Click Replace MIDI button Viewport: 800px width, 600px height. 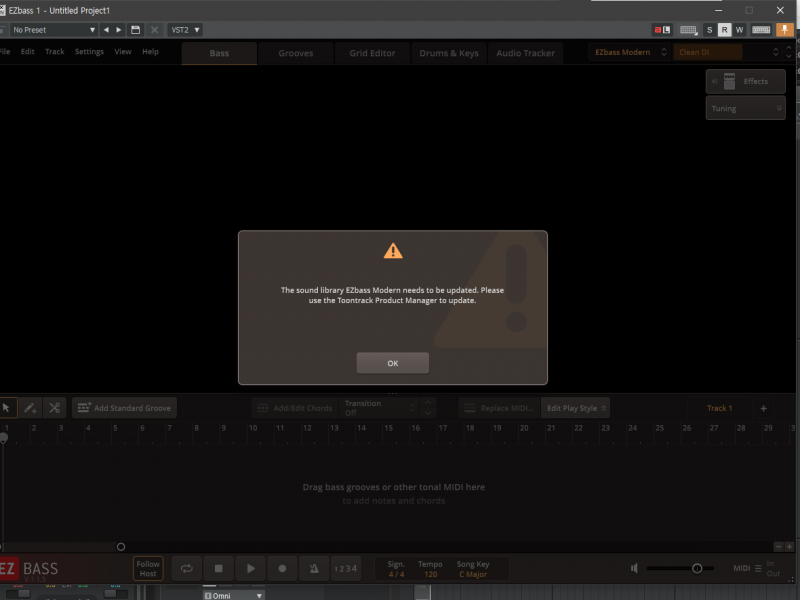click(499, 408)
